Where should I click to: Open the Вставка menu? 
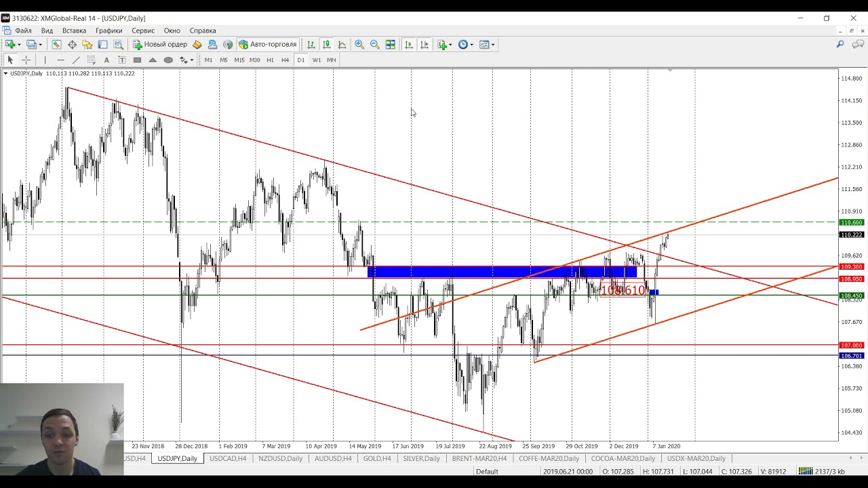point(74,30)
